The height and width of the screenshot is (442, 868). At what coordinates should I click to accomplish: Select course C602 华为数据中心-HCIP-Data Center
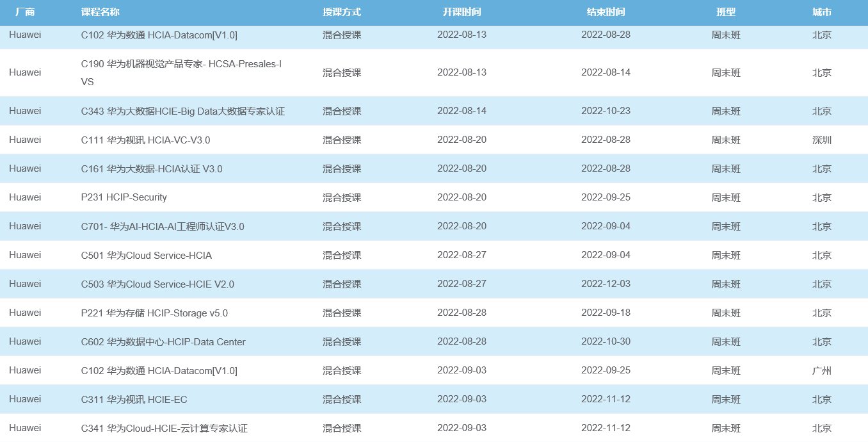[163, 342]
